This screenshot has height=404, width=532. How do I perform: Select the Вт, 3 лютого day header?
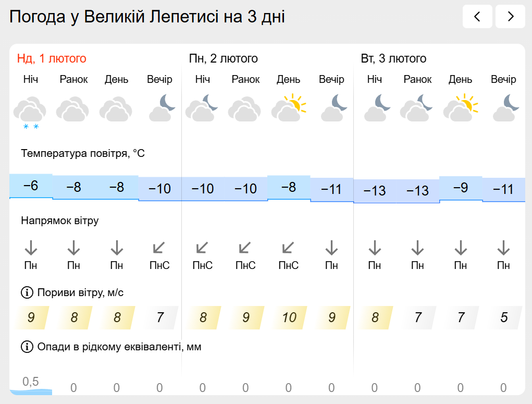(393, 58)
